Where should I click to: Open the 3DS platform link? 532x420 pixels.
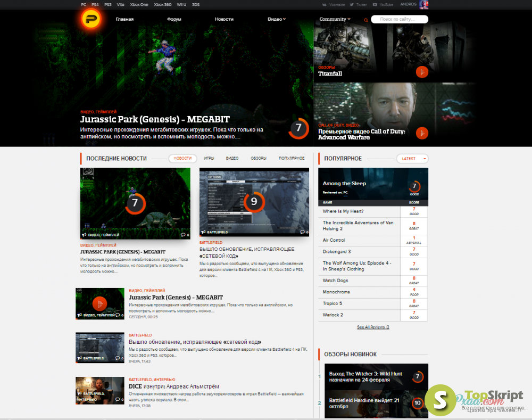[196, 5]
